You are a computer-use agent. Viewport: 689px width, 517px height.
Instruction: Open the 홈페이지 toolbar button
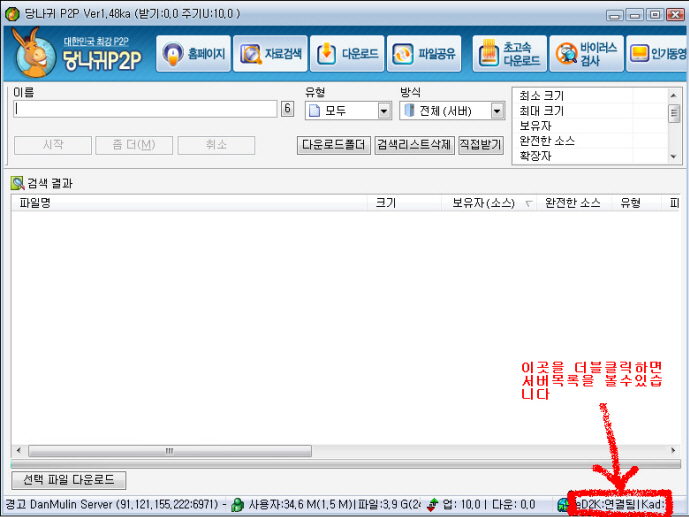[193, 54]
